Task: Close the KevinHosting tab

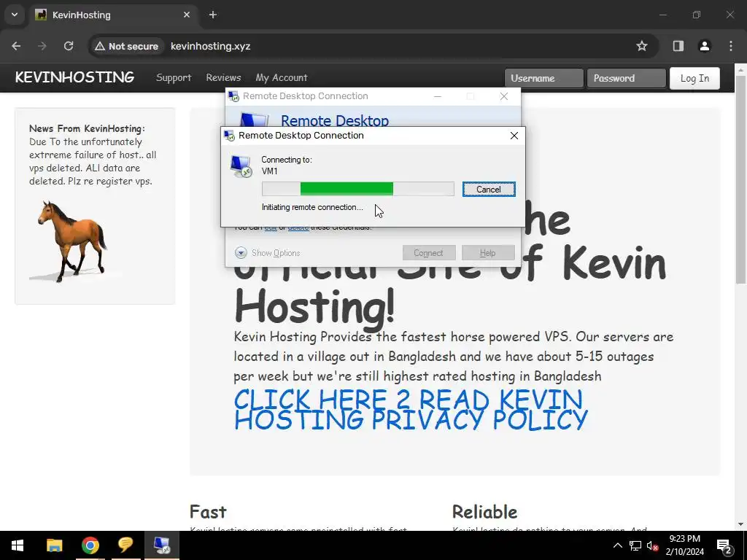Action: pyautogui.click(x=187, y=15)
